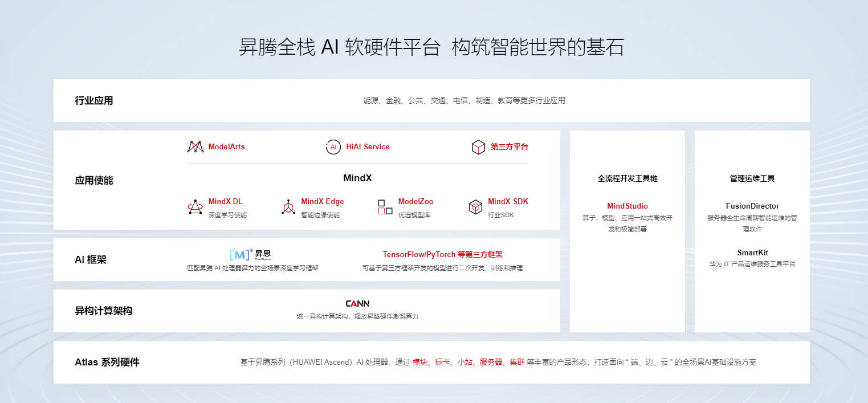Click the 服务器全生命周期智能运维 description

coord(752,223)
